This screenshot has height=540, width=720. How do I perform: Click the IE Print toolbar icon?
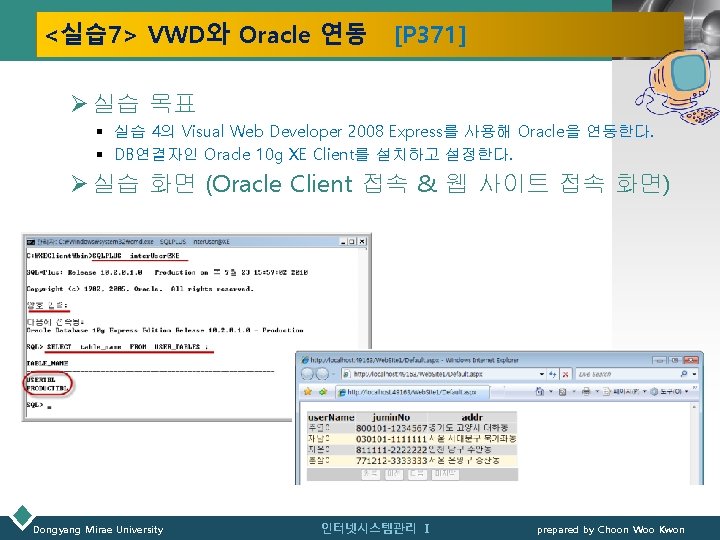(x=586, y=392)
